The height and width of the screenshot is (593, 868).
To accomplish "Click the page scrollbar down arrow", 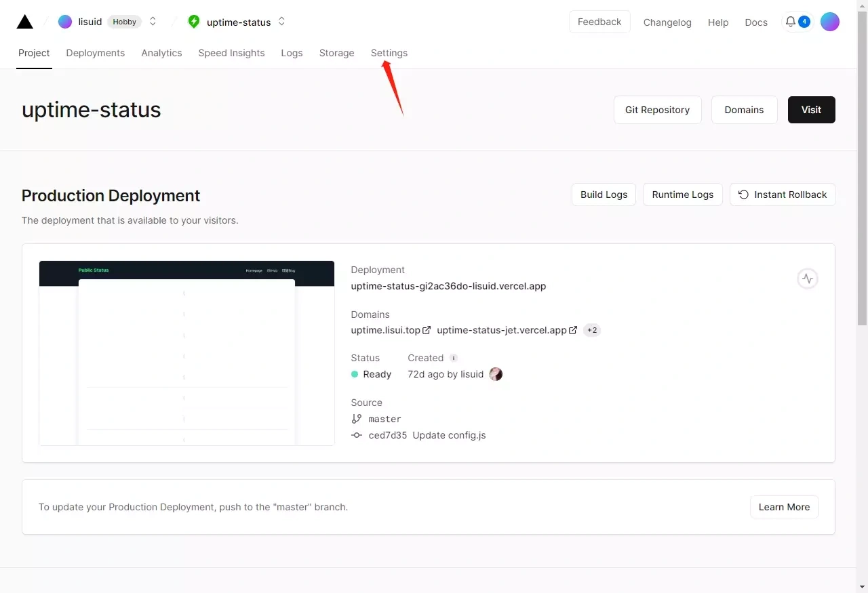I will (x=862, y=586).
